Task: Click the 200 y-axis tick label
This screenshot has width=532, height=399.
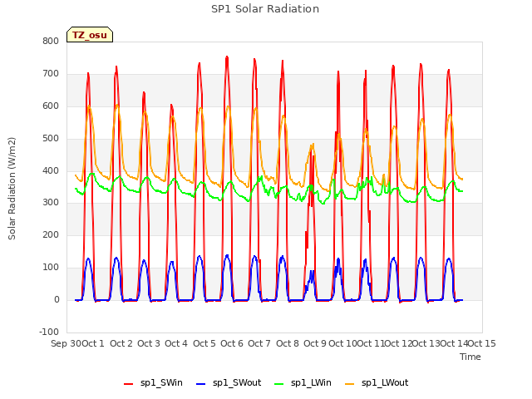Action: 51,234
